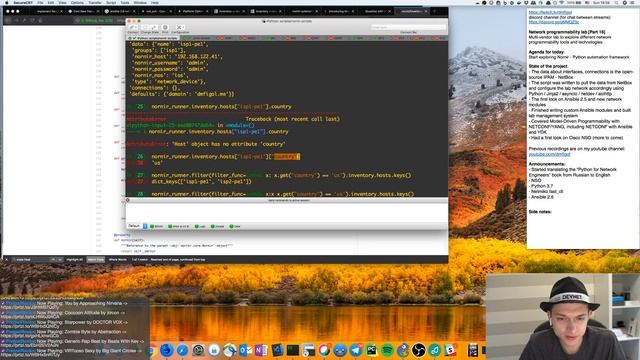This screenshot has width=640, height=360.
Task: Click the find previous arrow in find bar
Action: [x=53, y=260]
